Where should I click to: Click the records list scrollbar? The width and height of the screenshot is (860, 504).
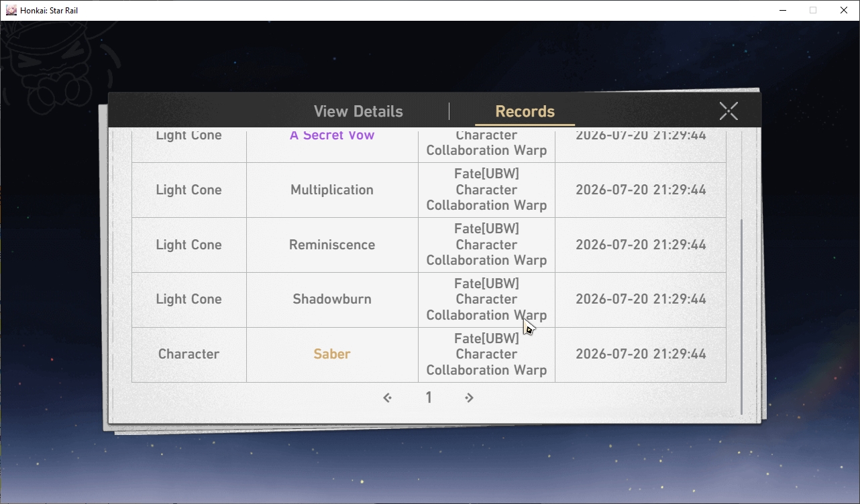[x=741, y=317]
